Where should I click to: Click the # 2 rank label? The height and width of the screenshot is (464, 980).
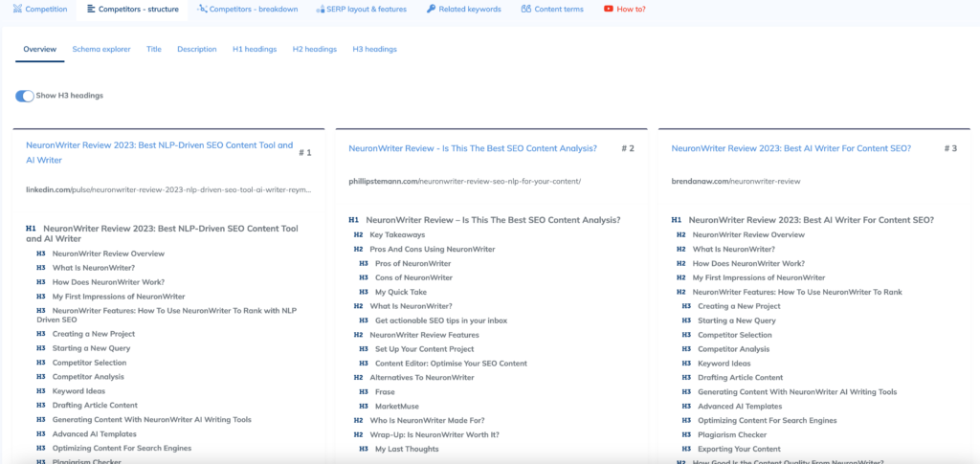click(628, 148)
